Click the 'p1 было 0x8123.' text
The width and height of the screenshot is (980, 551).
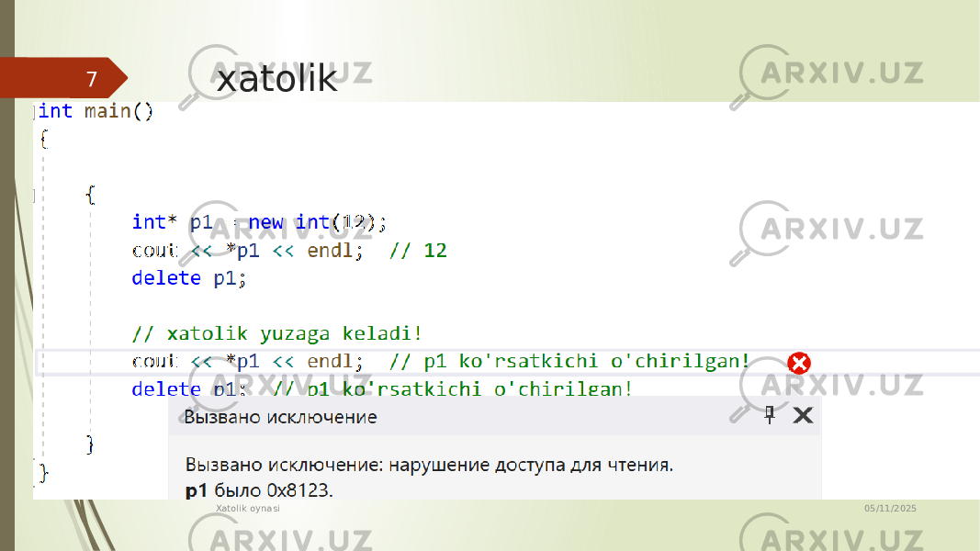point(259,490)
